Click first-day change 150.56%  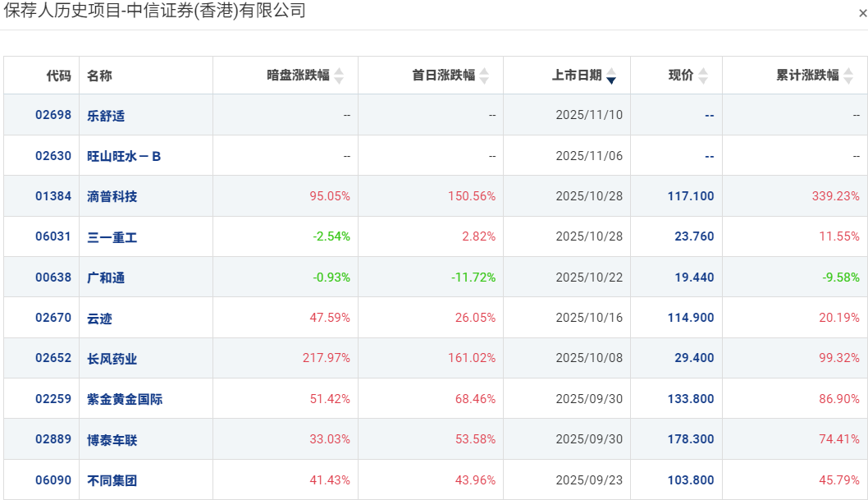(x=472, y=196)
